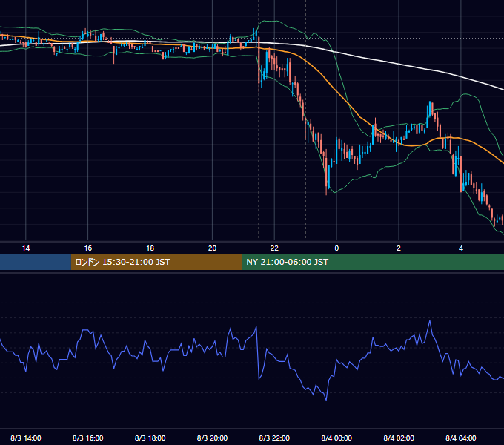Select the NY 21:00-06:00 JST session bar

tap(373, 262)
